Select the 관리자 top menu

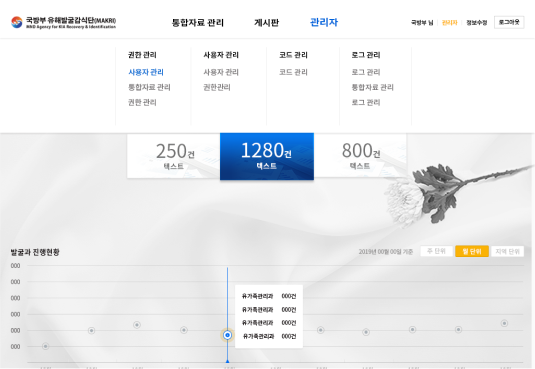point(324,22)
